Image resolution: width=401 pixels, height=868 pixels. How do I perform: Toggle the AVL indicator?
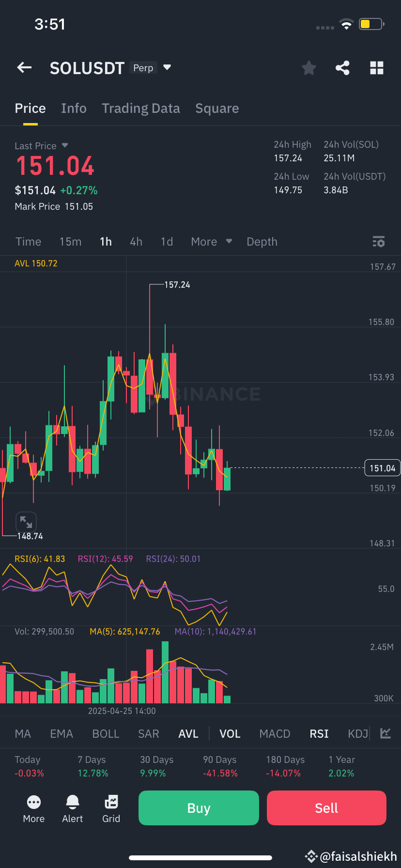click(188, 734)
